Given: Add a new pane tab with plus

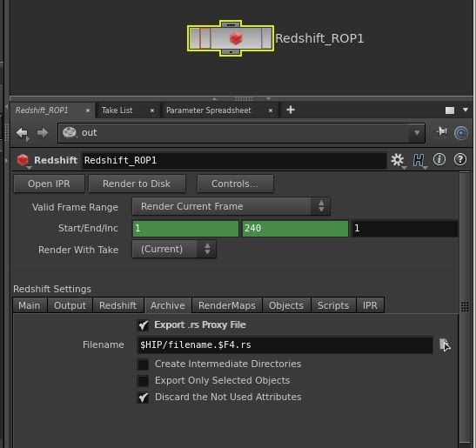Looking at the screenshot, I should pyautogui.click(x=291, y=110).
